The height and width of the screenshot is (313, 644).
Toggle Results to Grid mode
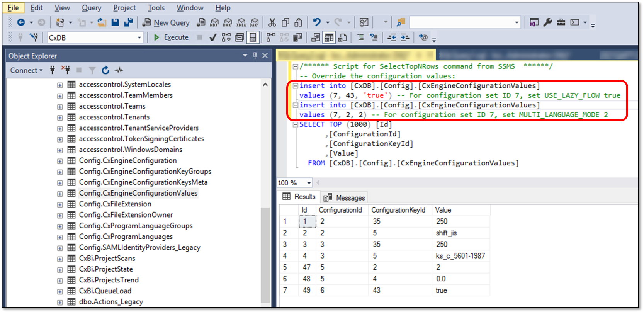click(x=329, y=37)
